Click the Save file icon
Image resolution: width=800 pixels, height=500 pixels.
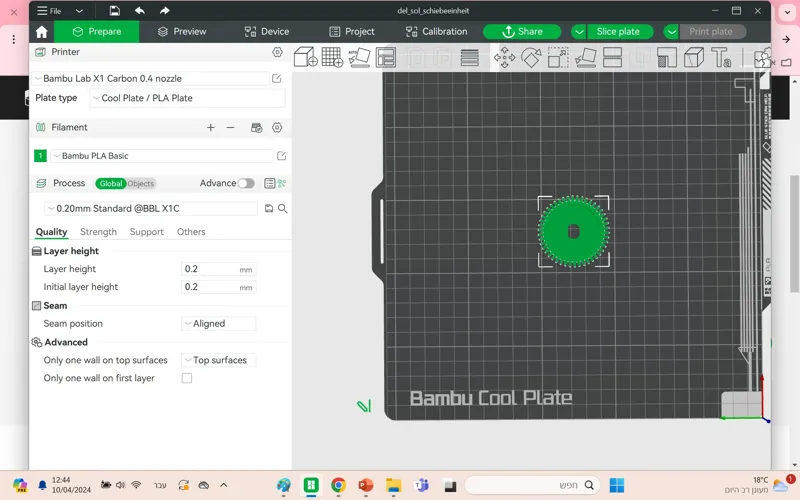114,11
